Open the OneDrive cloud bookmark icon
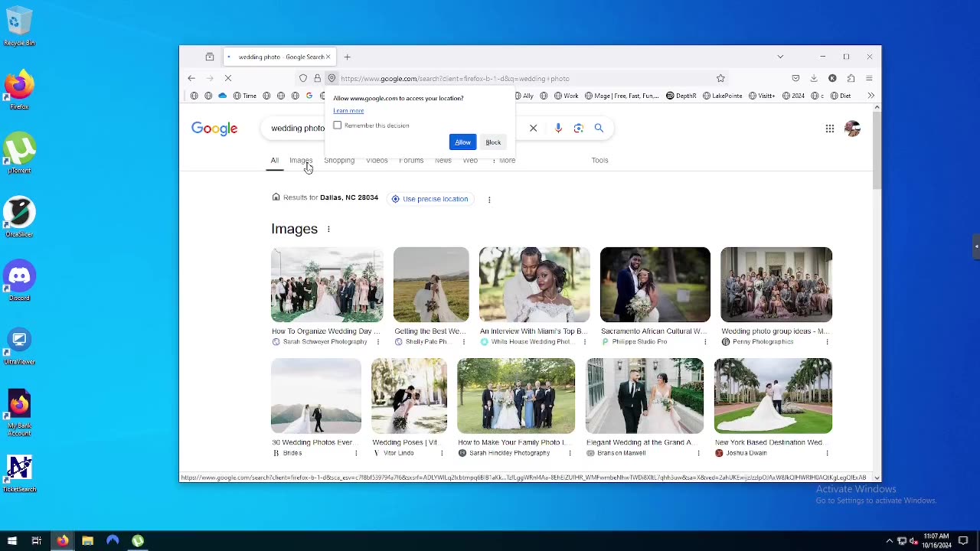This screenshot has height=551, width=980. (223, 96)
